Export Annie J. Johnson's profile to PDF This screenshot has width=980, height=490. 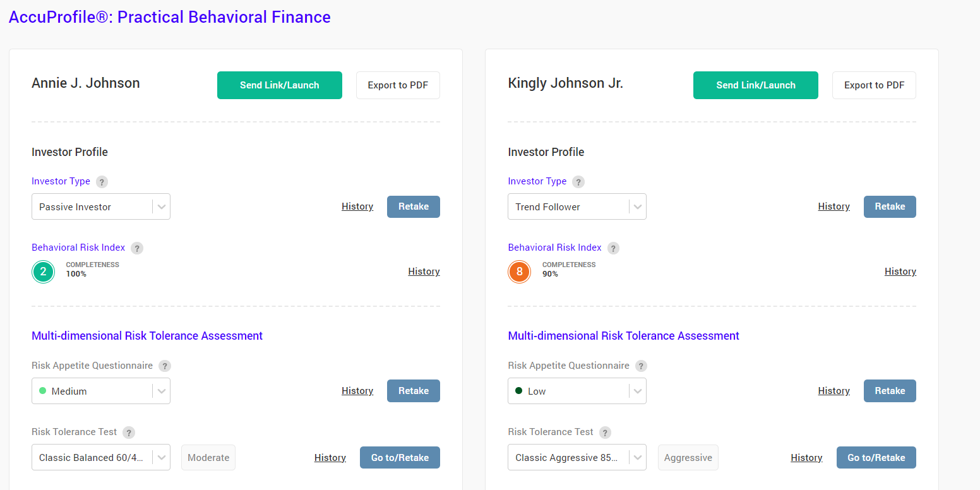(398, 85)
